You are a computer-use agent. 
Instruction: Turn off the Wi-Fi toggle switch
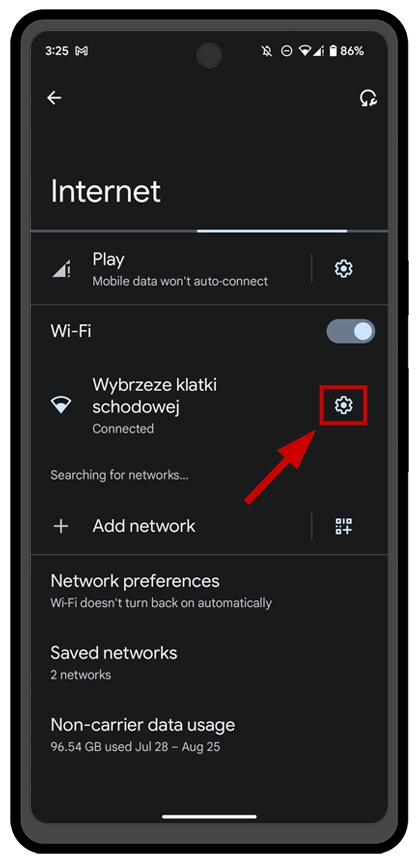[x=350, y=331]
